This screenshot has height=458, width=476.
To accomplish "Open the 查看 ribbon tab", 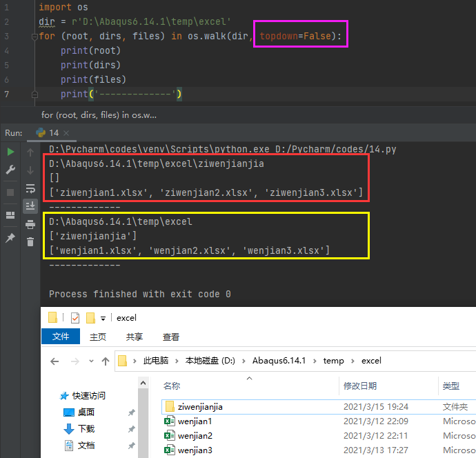I will (x=171, y=337).
